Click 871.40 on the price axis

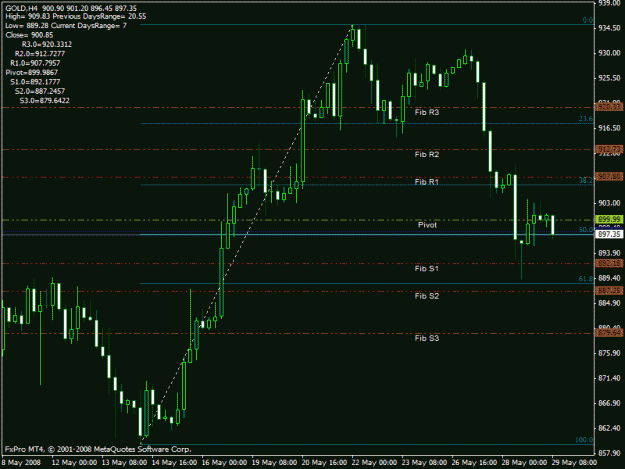click(x=609, y=378)
